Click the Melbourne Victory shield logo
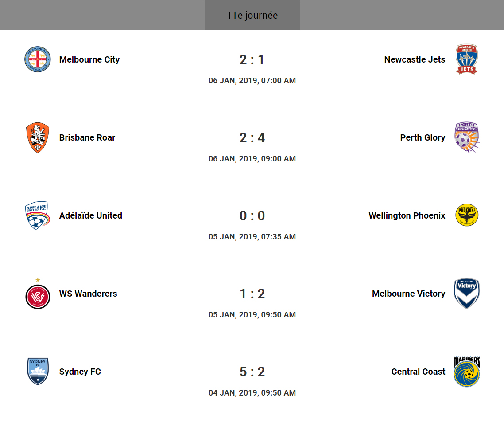Viewport: 504px width, 423px height. click(467, 294)
